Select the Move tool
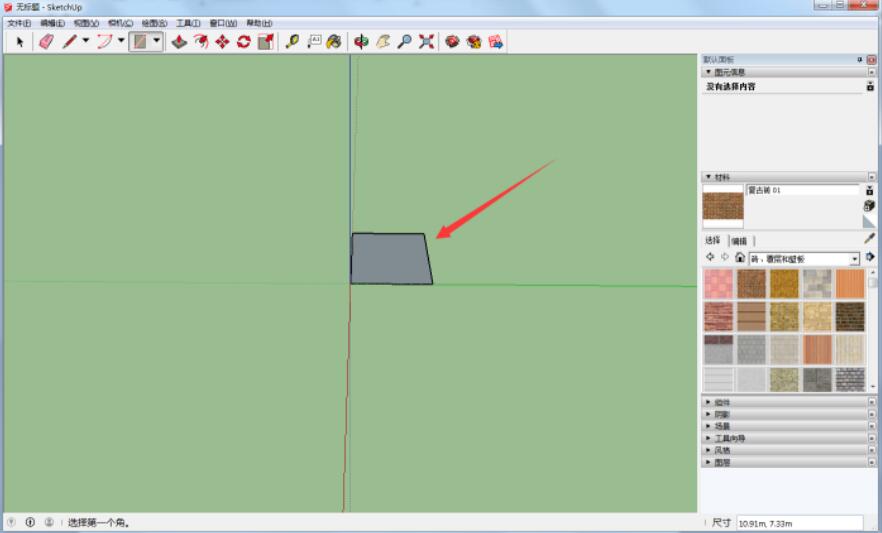Screen dimensions: 882x533 click(222, 41)
